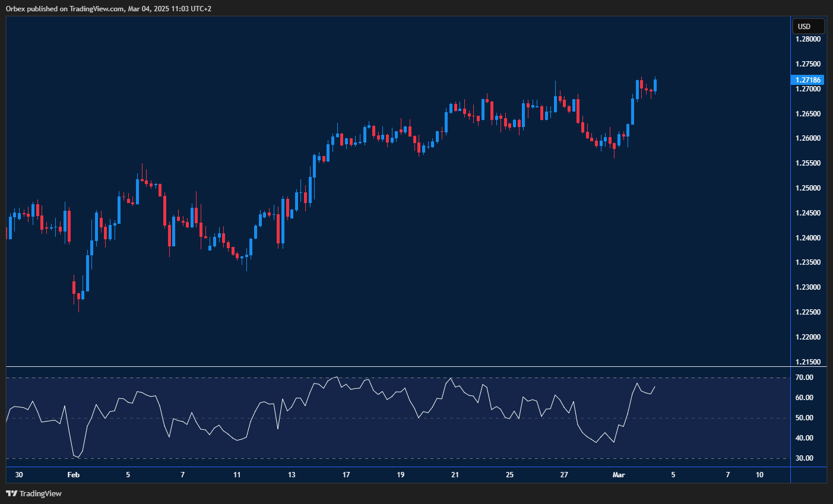Click the 1.28000 price level on axis
Viewport: 833px width, 504px height.
[x=807, y=39]
